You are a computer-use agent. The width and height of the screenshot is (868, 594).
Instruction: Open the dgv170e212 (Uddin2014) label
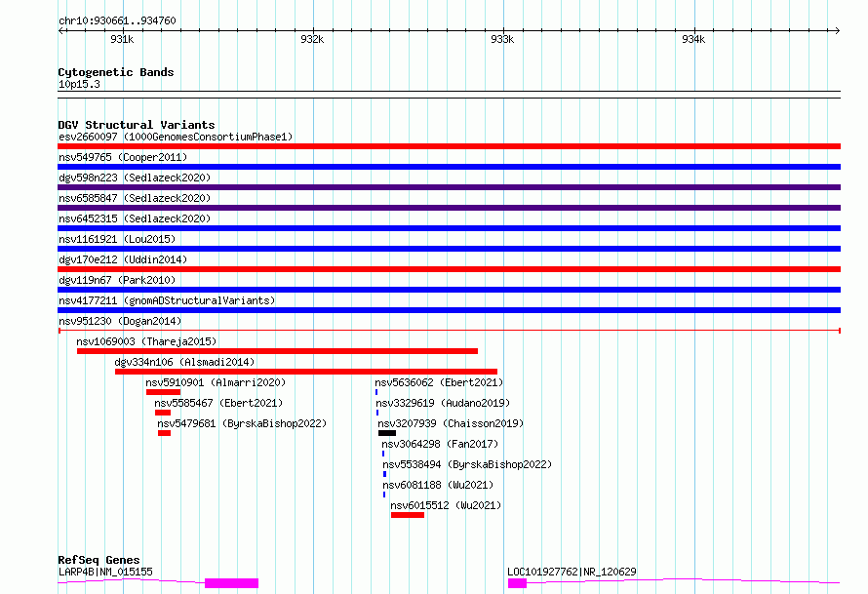tap(123, 259)
